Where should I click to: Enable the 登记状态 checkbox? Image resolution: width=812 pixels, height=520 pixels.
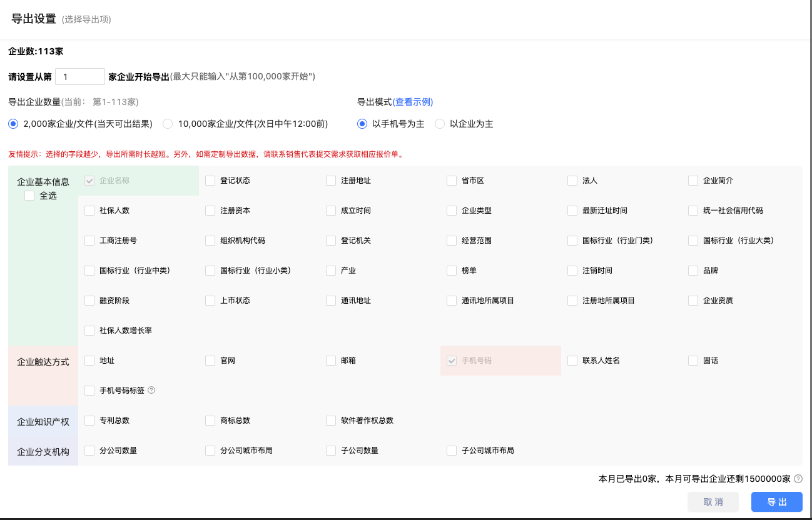[210, 181]
